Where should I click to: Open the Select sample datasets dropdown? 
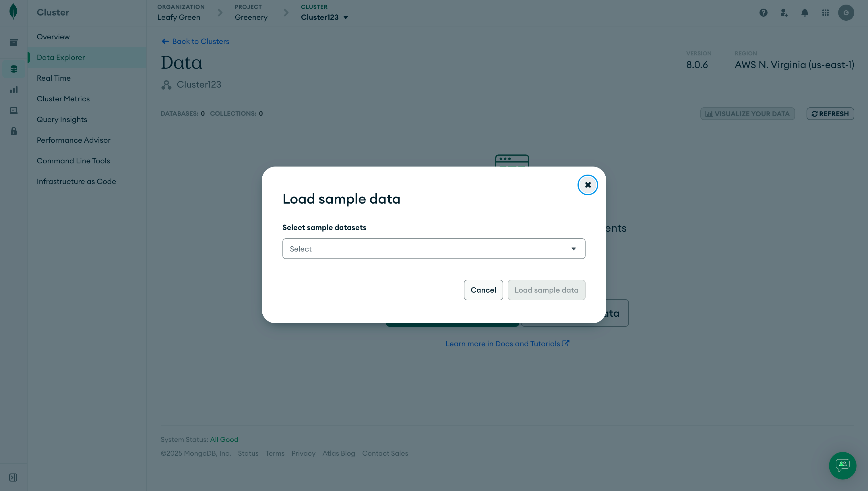point(433,249)
